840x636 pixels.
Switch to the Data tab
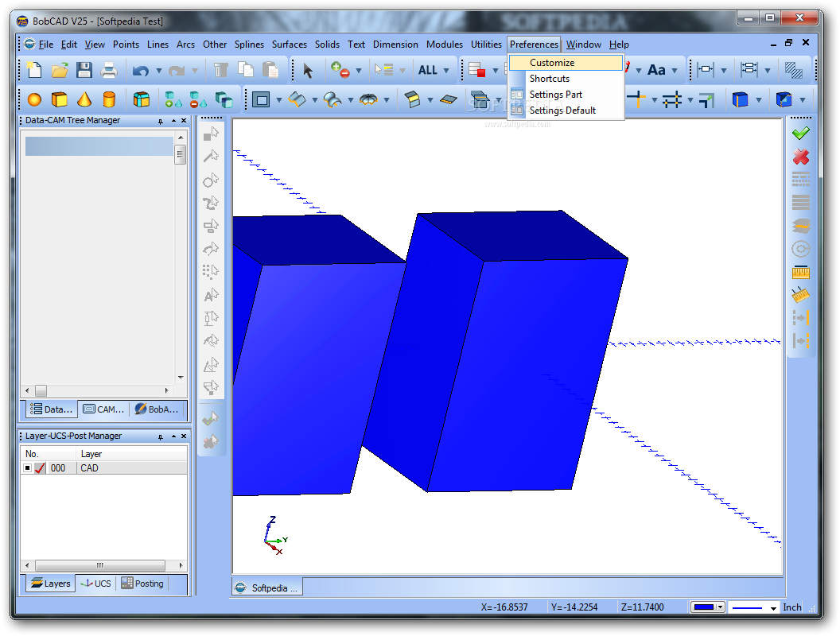(x=52, y=409)
